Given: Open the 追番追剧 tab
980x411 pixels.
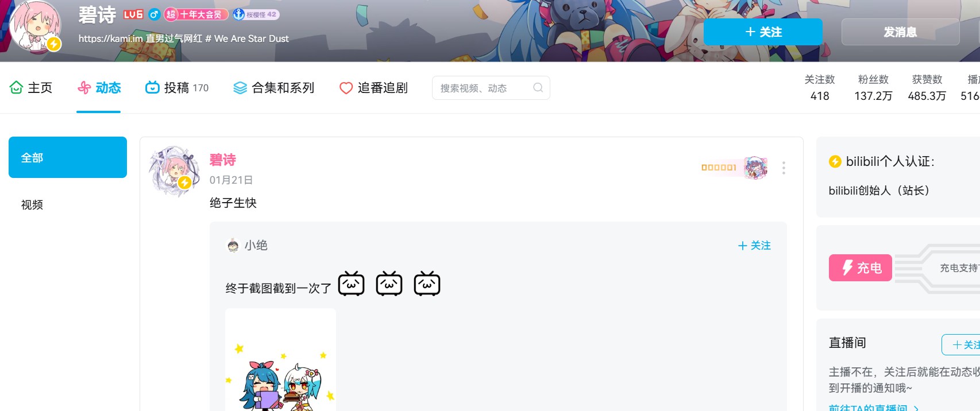Looking at the screenshot, I should click(x=373, y=88).
